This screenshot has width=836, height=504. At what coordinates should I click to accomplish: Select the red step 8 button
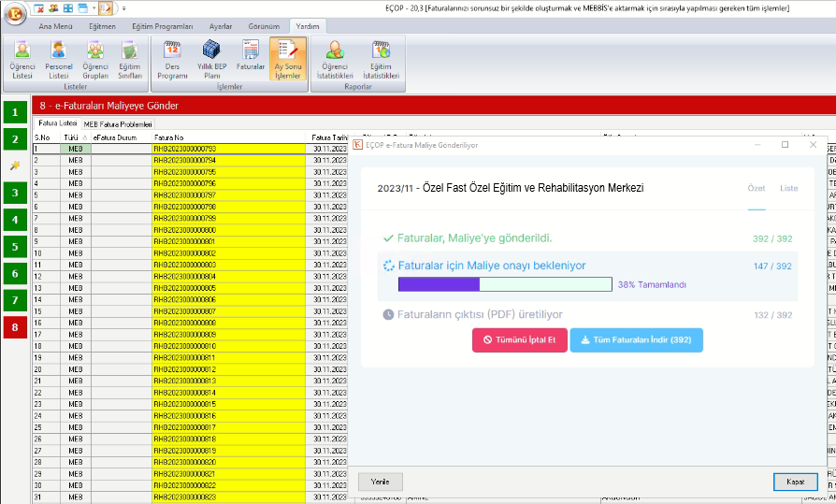(x=15, y=327)
